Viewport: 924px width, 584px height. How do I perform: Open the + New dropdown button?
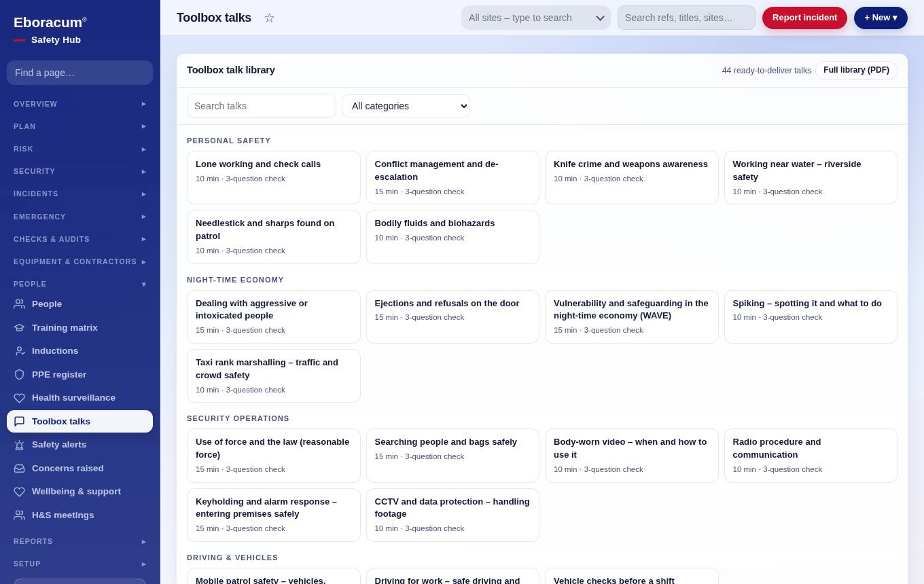click(881, 18)
